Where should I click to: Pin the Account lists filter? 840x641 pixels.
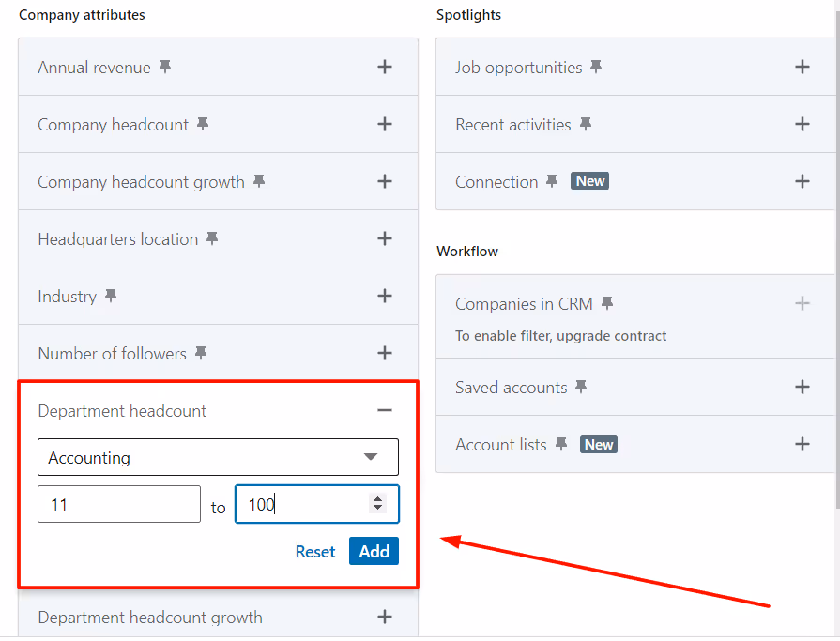pyautogui.click(x=560, y=443)
